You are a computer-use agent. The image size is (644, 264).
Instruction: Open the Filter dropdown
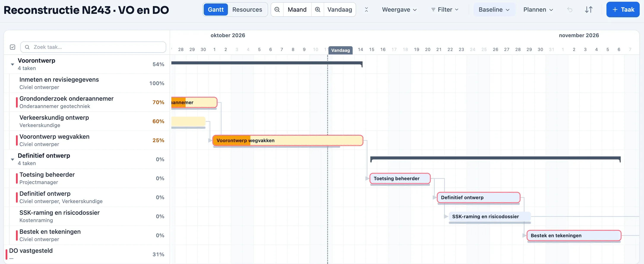[x=445, y=10]
